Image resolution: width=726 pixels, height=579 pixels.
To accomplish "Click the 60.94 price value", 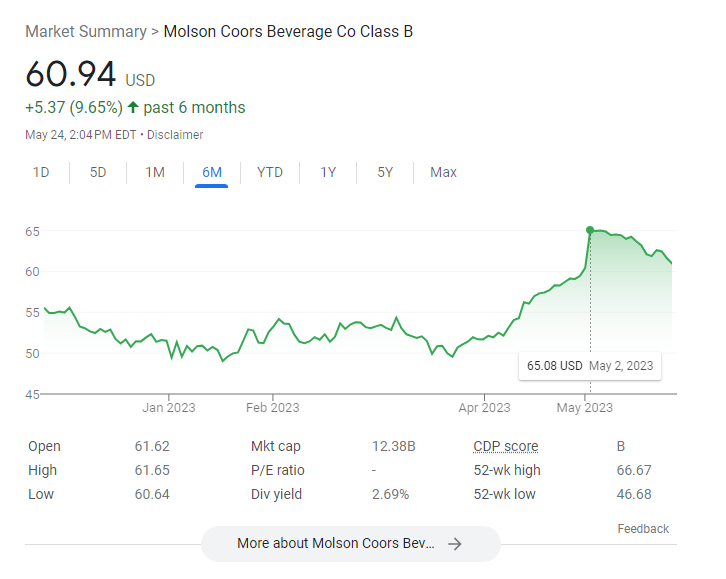I will coord(70,74).
